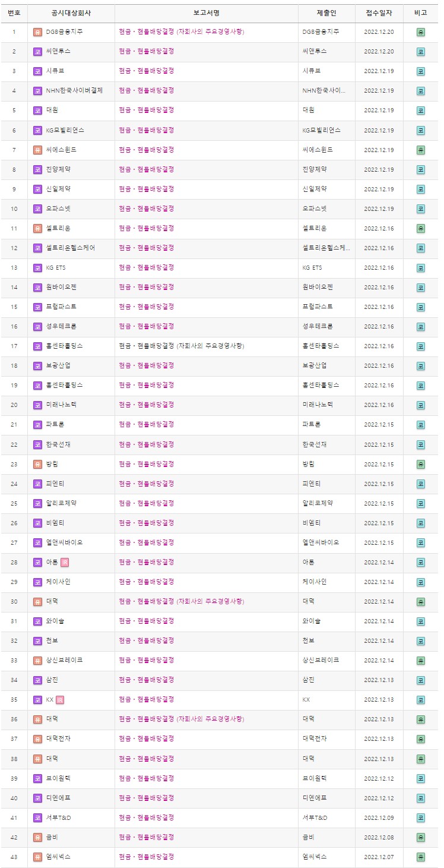Click blue 코 badge in 비고 column of row 28
This screenshot has height=868, width=444.
[x=421, y=562]
